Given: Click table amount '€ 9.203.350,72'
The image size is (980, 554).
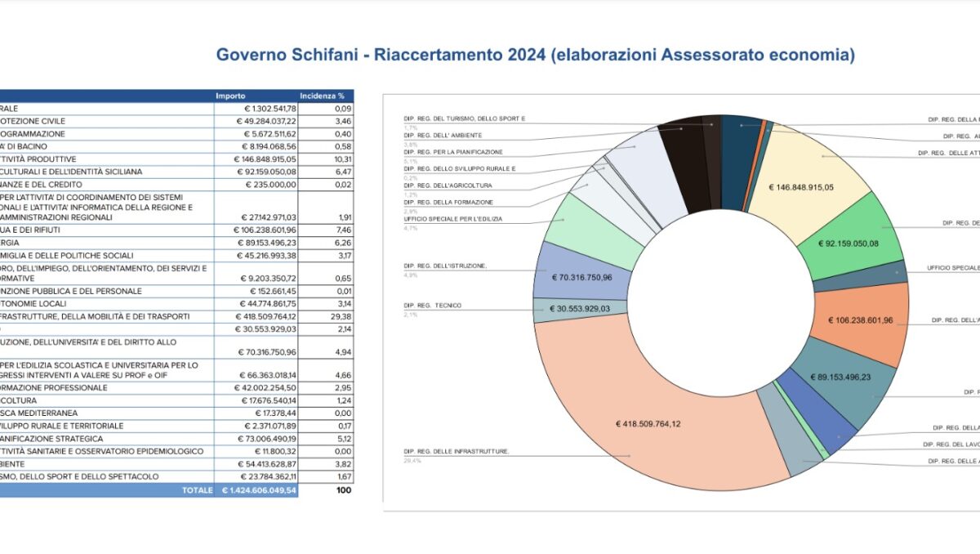Looking at the screenshot, I should pyautogui.click(x=269, y=279).
